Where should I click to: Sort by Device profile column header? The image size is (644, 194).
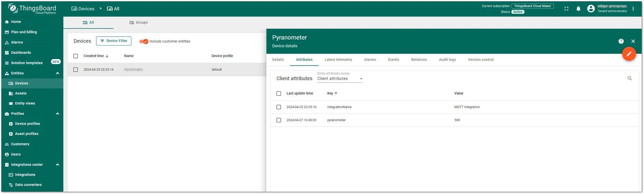[222, 56]
